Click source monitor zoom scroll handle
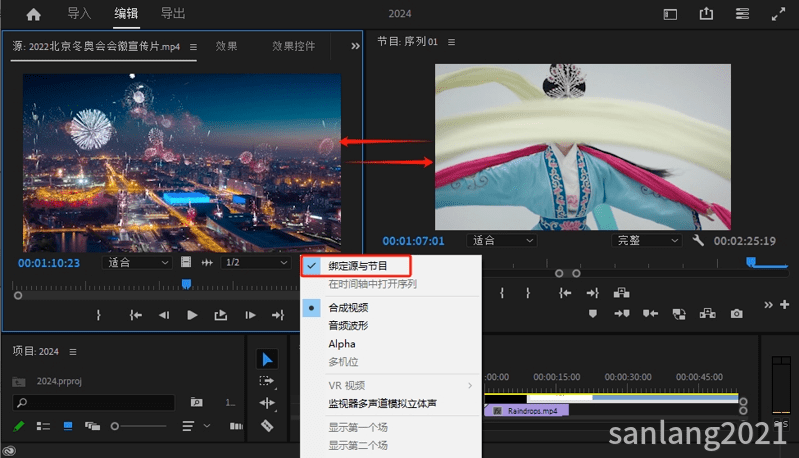The image size is (799, 458). pyautogui.click(x=18, y=295)
